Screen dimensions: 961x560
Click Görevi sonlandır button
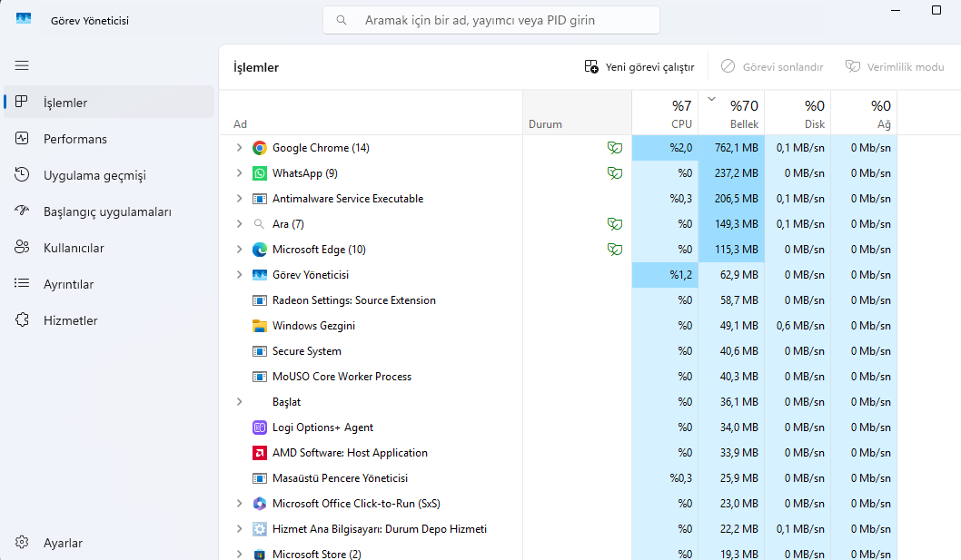[772, 67]
